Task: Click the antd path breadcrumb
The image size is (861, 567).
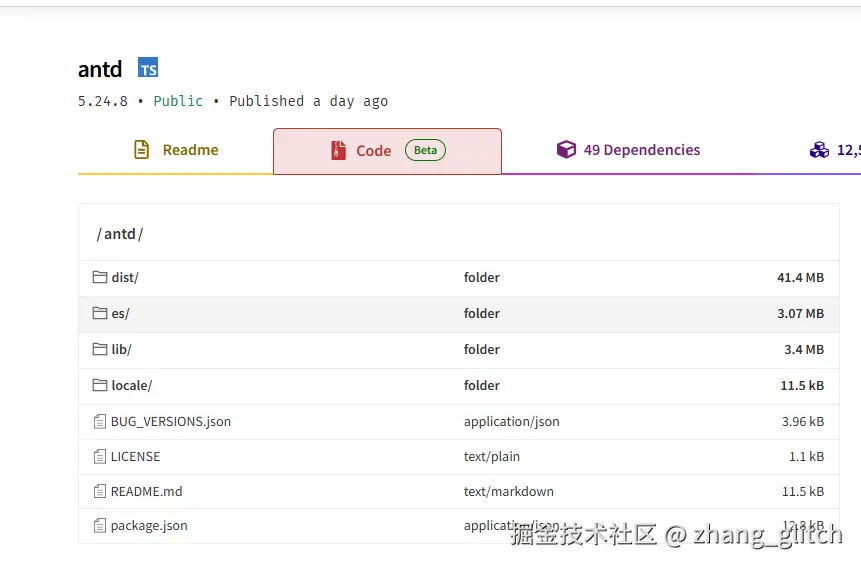Action: coord(120,234)
